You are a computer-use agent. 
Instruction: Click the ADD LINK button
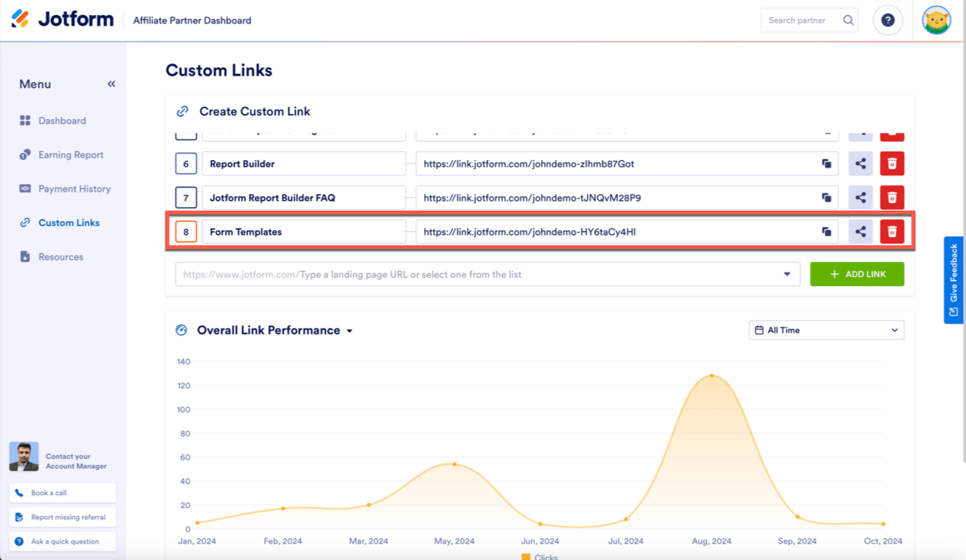[x=857, y=274]
